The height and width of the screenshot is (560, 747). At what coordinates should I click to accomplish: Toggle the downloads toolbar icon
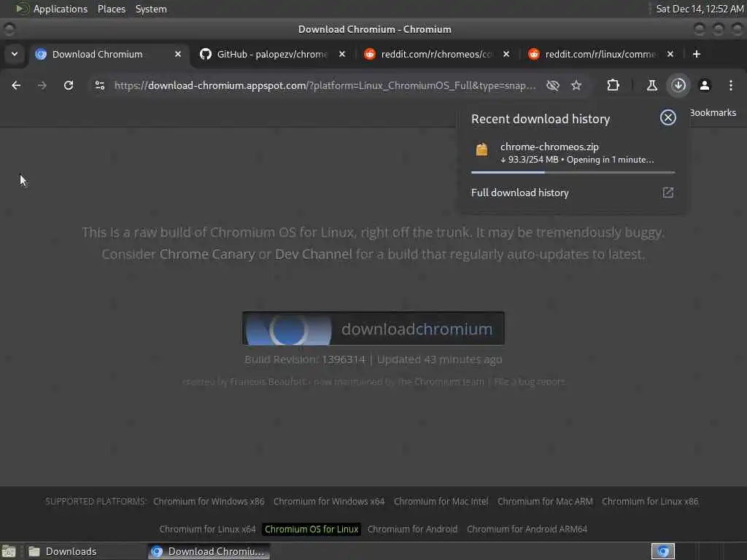pos(678,85)
